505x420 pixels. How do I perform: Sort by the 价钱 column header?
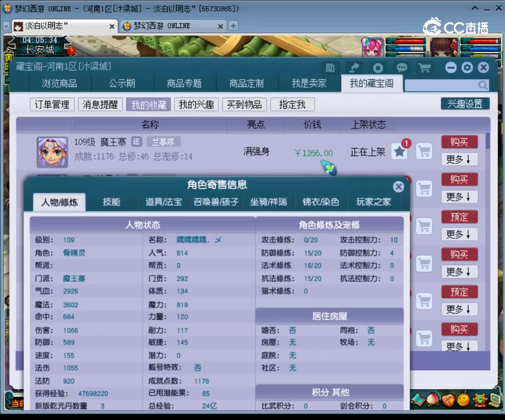[x=312, y=125]
